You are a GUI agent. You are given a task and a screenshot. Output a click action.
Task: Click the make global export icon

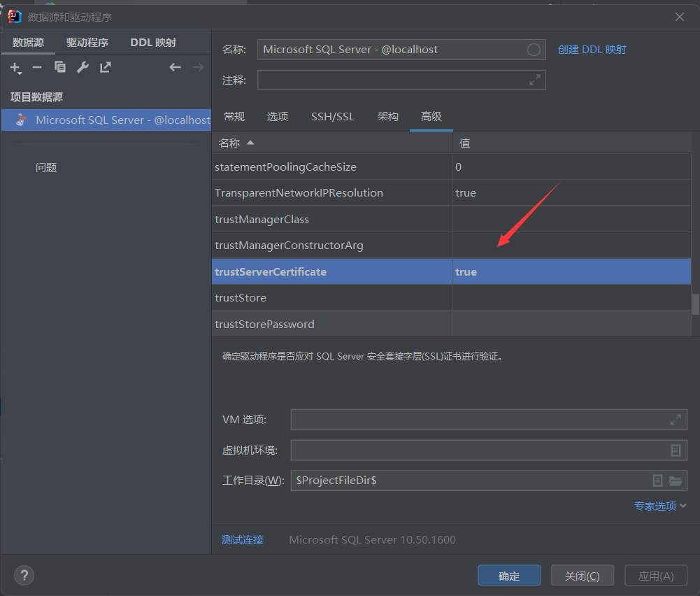(106, 67)
